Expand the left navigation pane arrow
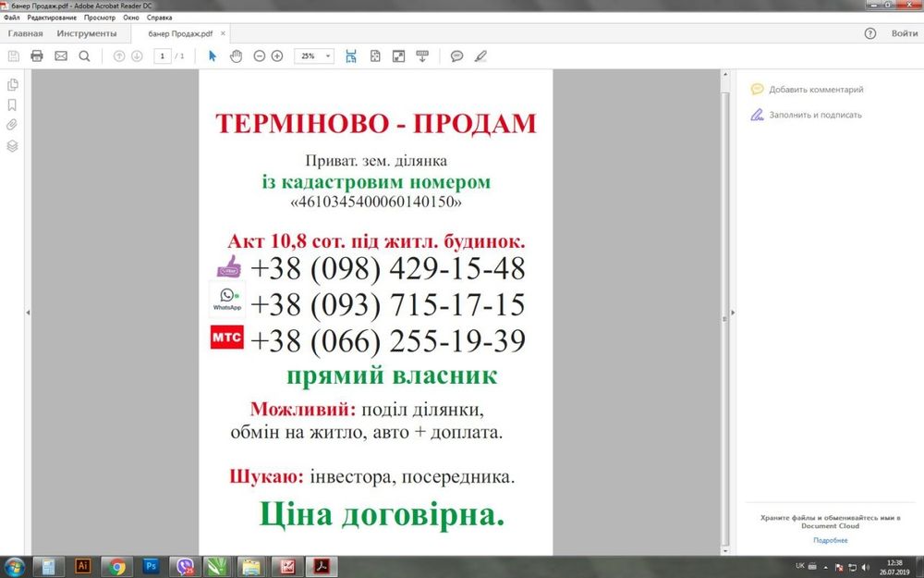 pos(28,313)
